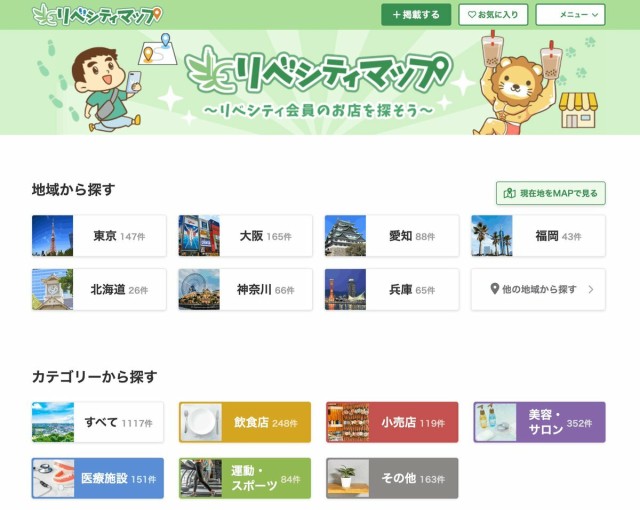Open the 愛知 Nagoya castle thumbnail

[345, 236]
